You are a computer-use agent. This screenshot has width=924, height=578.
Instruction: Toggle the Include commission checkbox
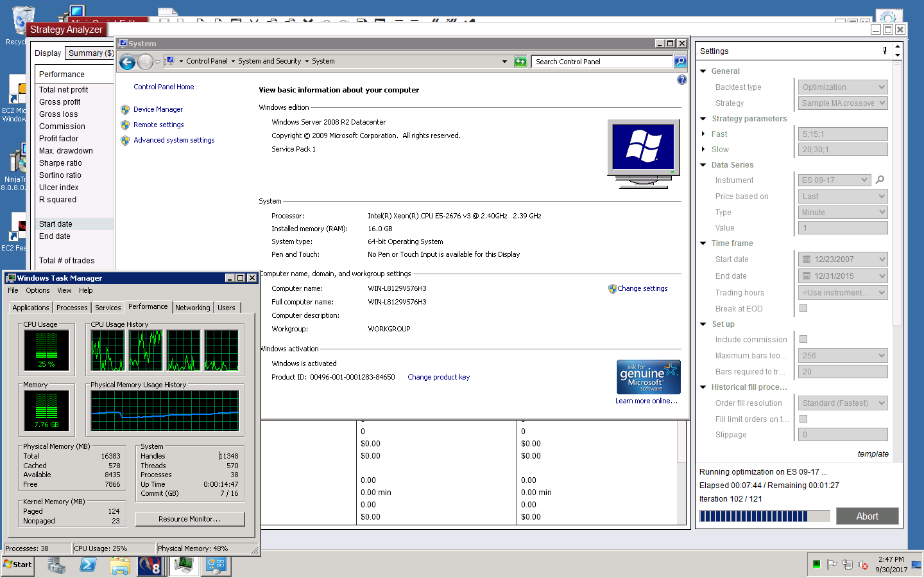(803, 339)
